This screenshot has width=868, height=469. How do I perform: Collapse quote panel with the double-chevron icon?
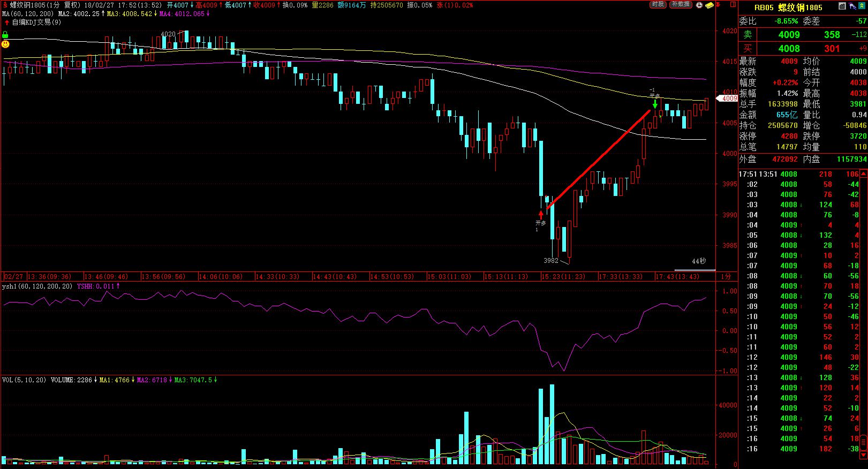[862, 7]
